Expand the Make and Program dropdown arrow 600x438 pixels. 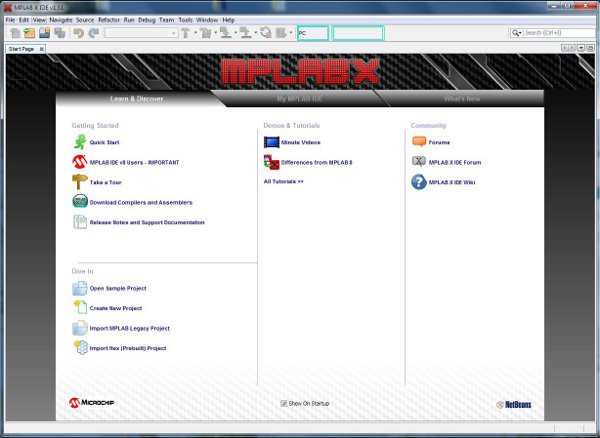coord(235,33)
